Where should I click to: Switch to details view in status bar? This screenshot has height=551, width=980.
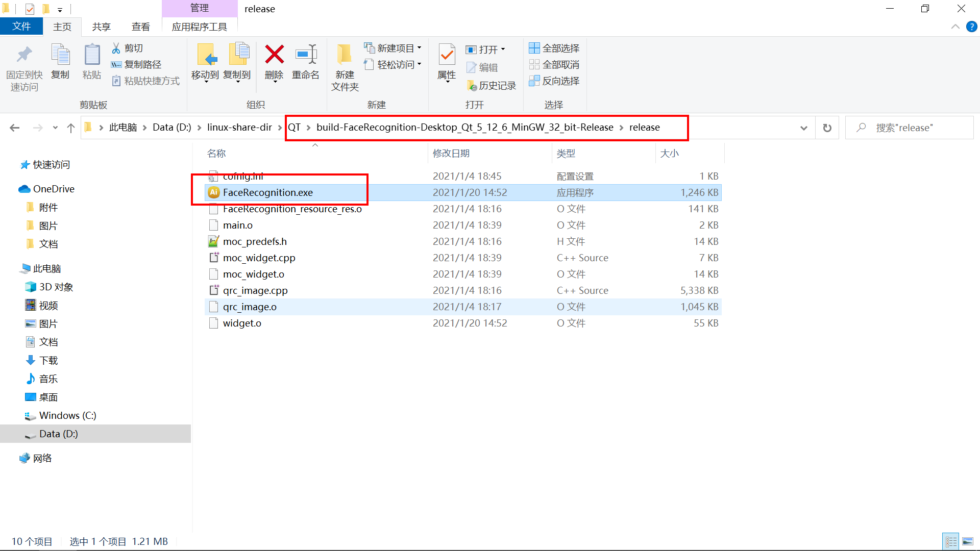(951, 541)
